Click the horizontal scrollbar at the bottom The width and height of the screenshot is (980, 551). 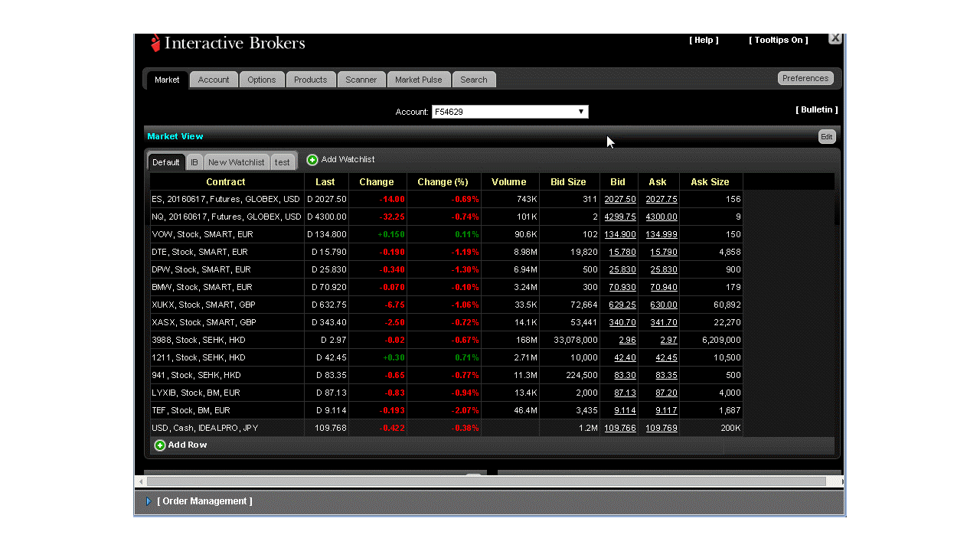(486, 481)
